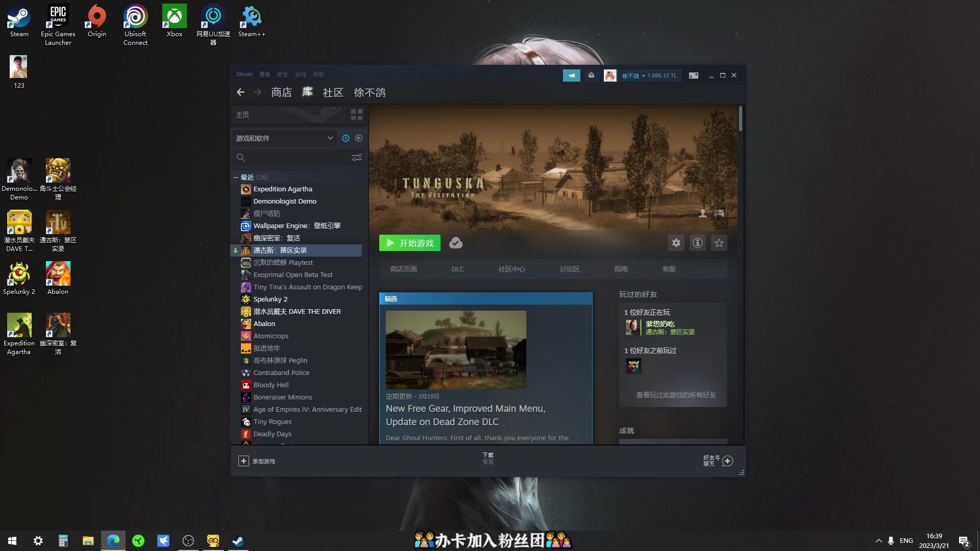Viewport: 980px width, 551px height.
Task: Collapse the 最近 category
Action: click(236, 178)
